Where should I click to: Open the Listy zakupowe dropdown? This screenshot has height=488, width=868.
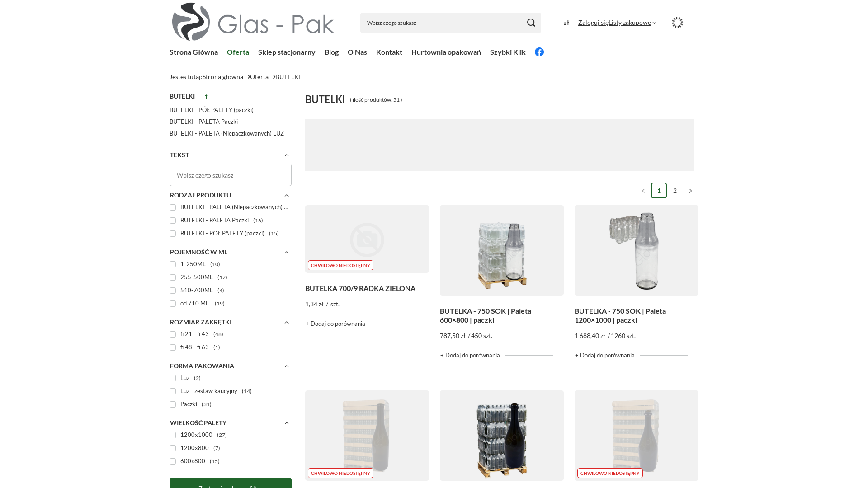pos(632,23)
